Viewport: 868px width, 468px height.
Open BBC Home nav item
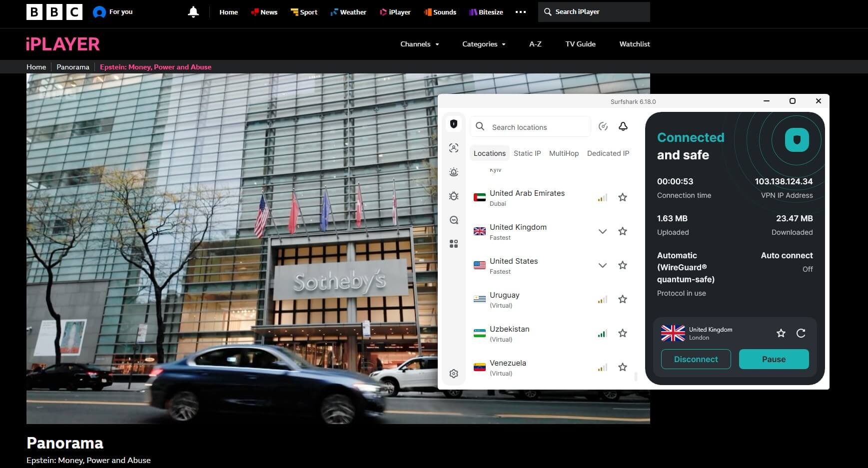coord(228,12)
